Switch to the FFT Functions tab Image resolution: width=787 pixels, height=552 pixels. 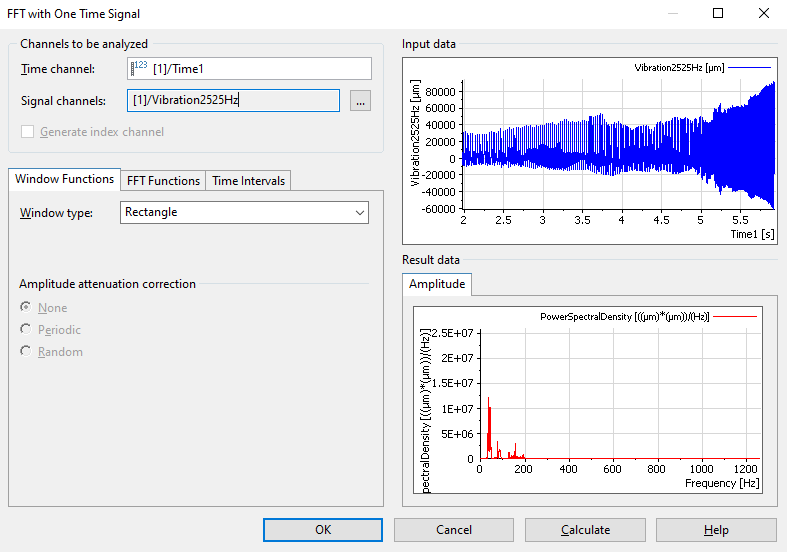click(162, 181)
